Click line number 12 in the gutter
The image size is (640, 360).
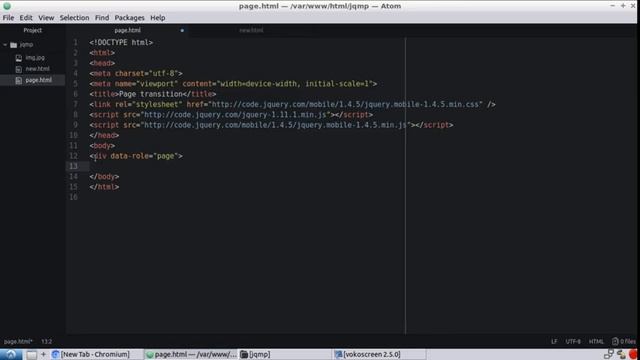coord(73,156)
